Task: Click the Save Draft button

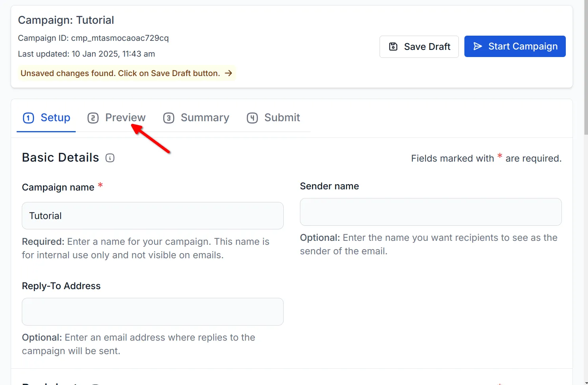Action: coord(419,46)
